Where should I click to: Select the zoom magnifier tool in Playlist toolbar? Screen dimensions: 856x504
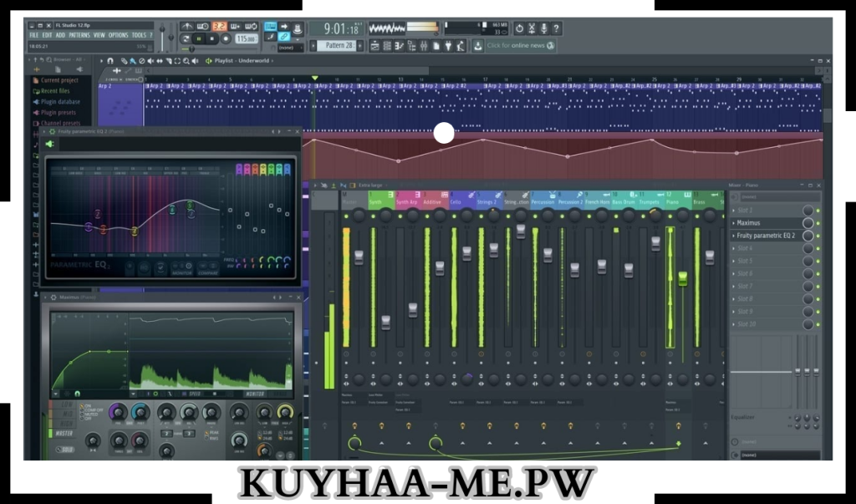186,61
